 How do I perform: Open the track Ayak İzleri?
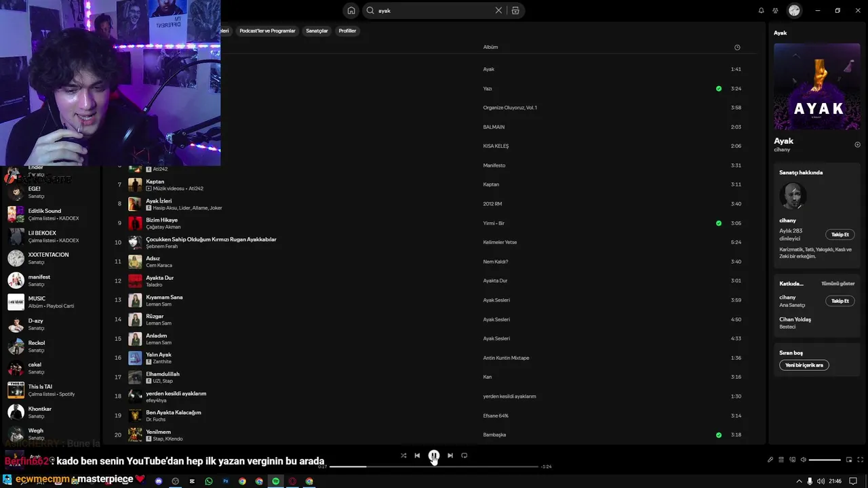[x=159, y=201]
